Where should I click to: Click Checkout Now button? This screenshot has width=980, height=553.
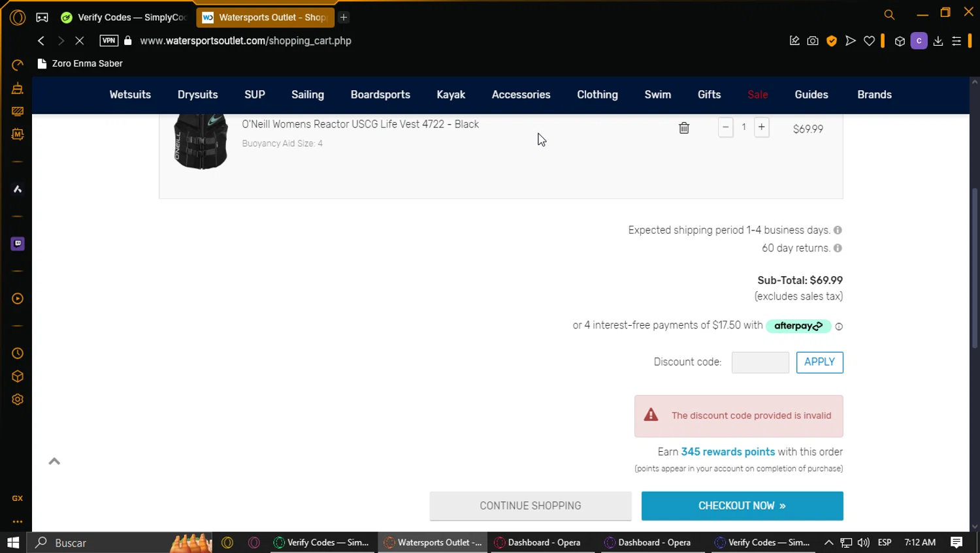[x=742, y=506]
